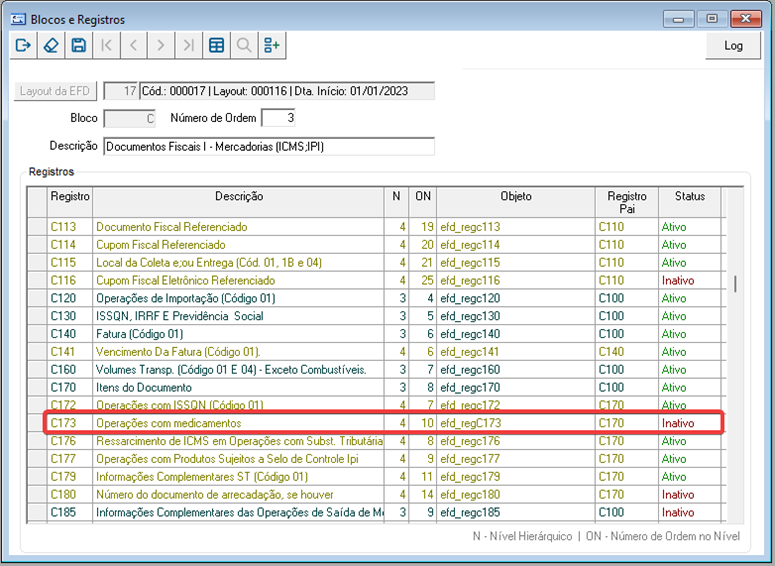Go to previous record arrow
Viewport: 775px width, 566px height.
133,45
